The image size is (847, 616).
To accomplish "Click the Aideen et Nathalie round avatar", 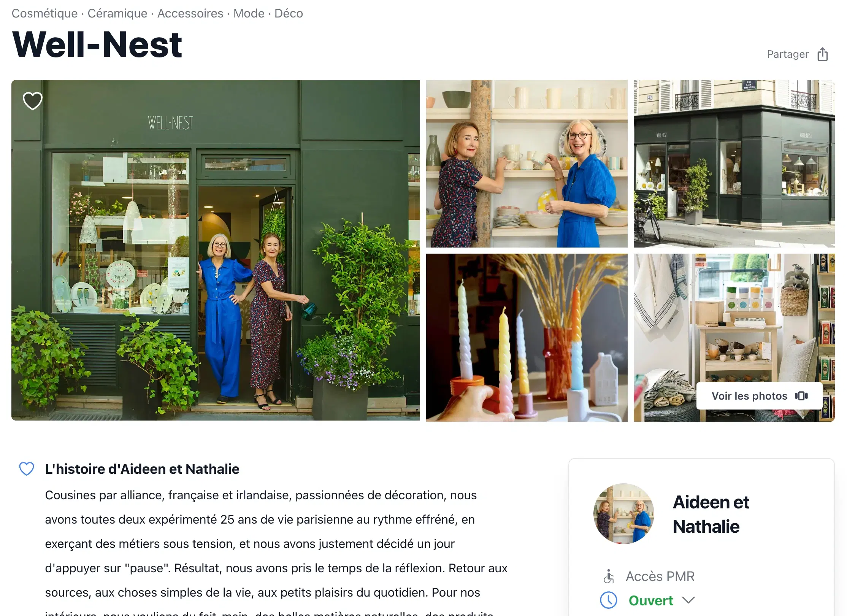I will [x=624, y=514].
